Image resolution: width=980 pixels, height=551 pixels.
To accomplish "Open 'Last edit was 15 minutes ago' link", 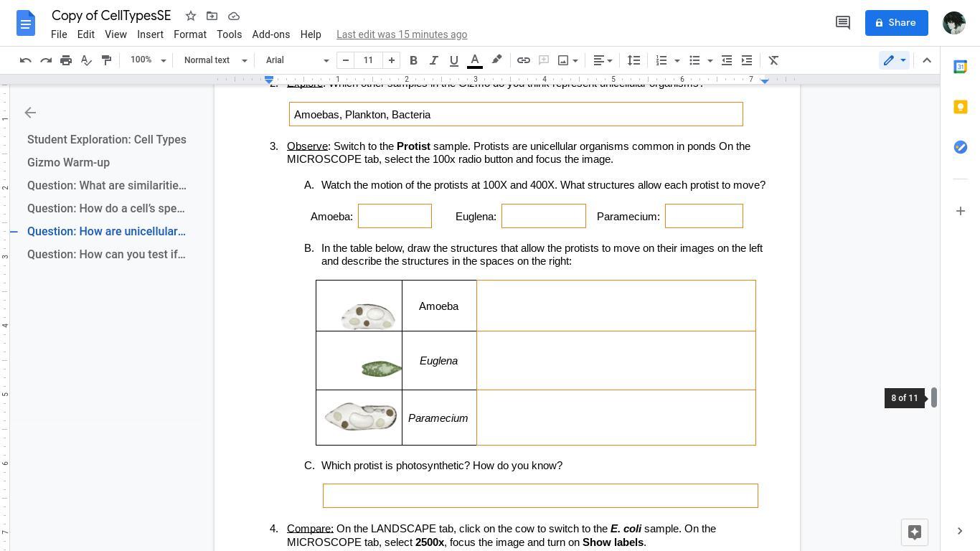I will click(x=402, y=34).
